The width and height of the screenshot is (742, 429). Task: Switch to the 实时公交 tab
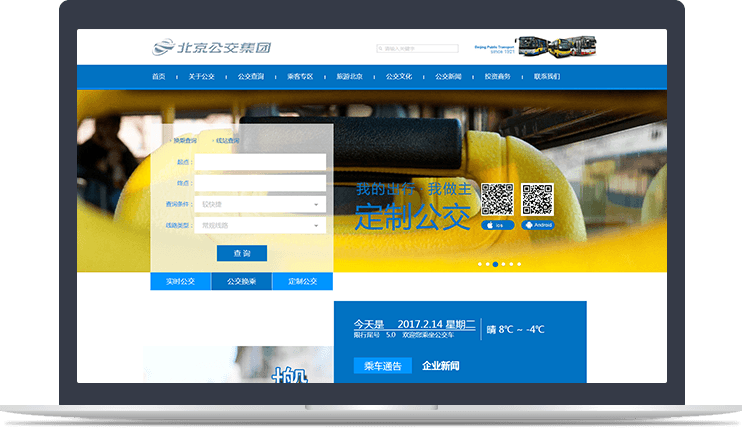180,282
